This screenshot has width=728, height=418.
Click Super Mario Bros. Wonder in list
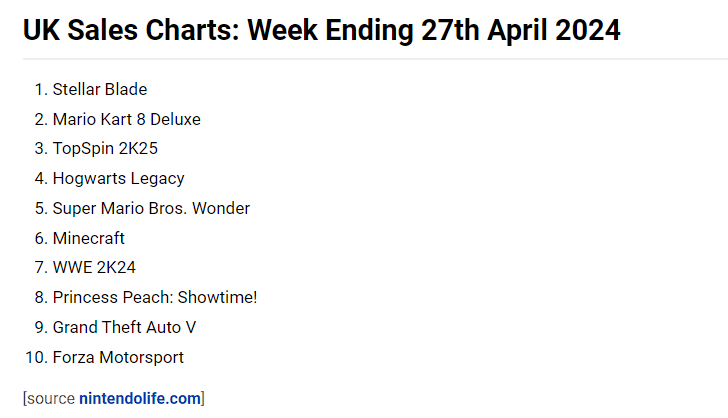[151, 208]
